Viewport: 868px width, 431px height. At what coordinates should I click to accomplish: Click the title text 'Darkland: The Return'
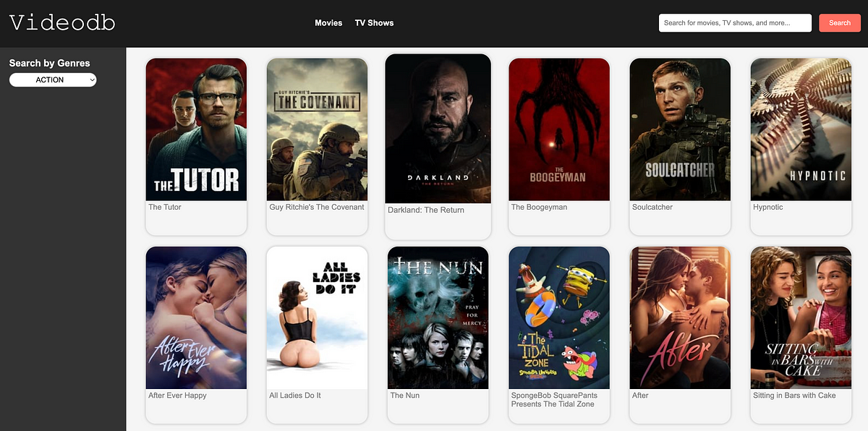(x=426, y=210)
